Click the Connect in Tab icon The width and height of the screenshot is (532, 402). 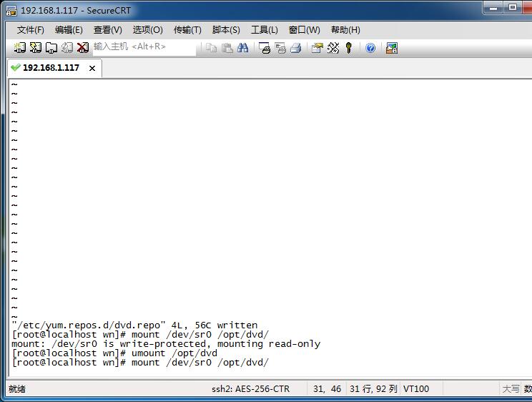point(51,47)
